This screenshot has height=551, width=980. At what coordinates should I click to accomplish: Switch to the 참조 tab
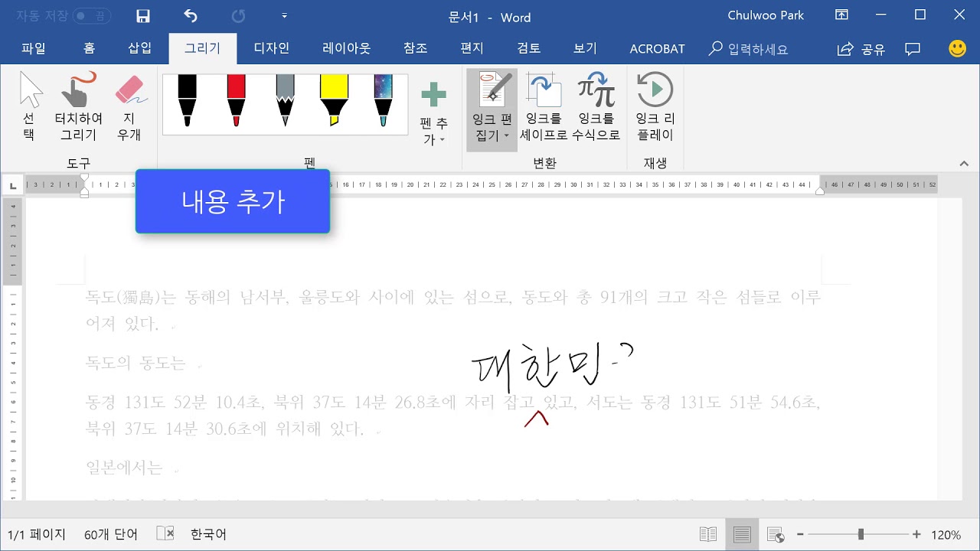415,48
